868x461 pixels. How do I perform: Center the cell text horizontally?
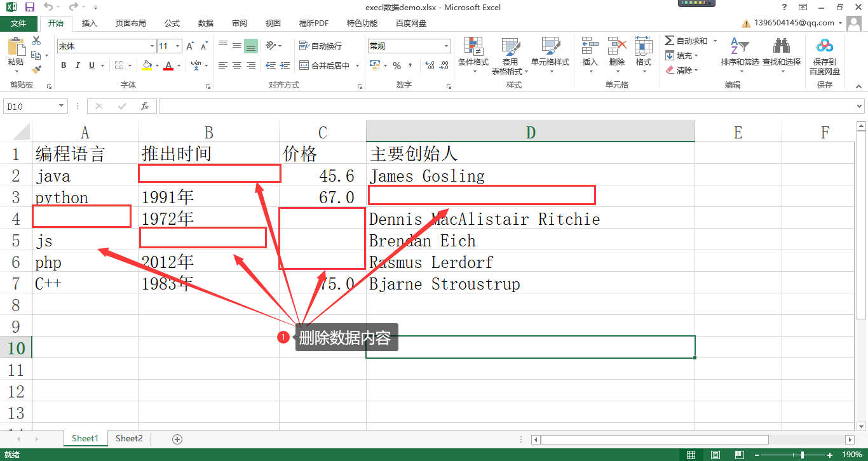[237, 65]
